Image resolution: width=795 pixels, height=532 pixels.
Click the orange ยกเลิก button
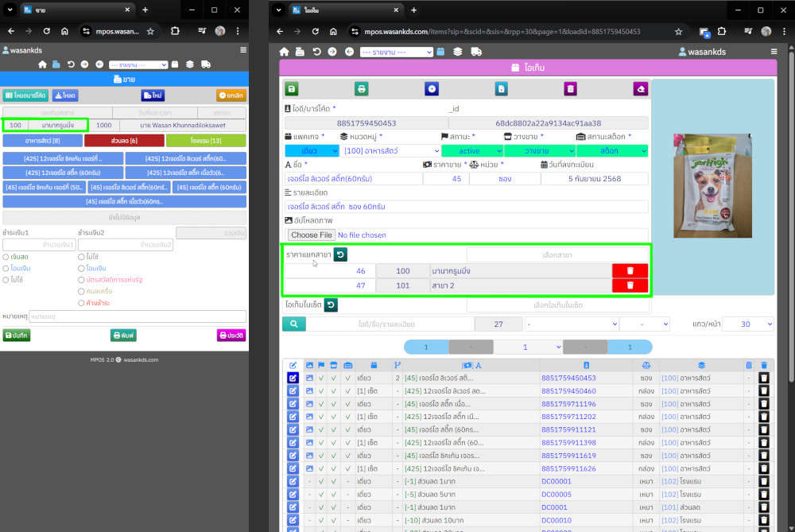(231, 95)
